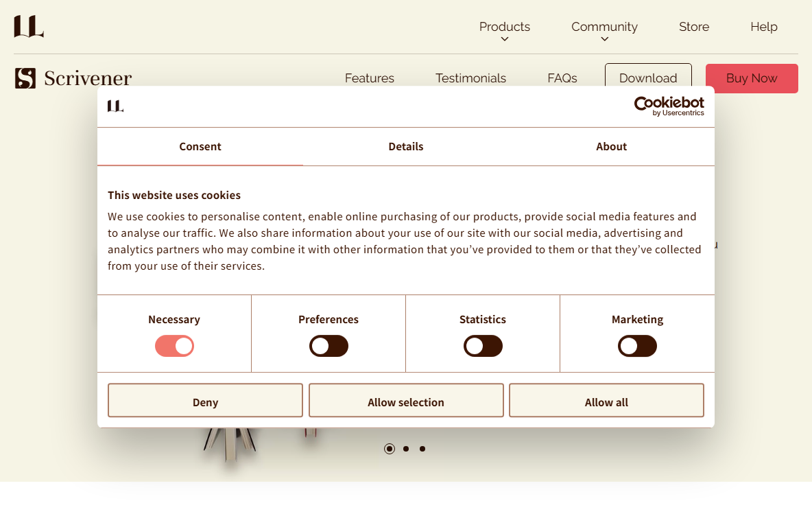Turn on the Marketing cookies switch

point(638,346)
